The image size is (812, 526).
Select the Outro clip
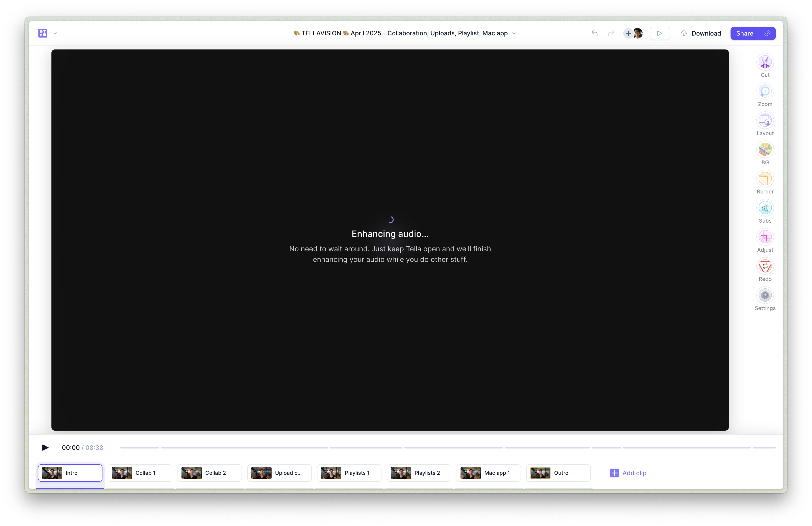[x=558, y=473]
